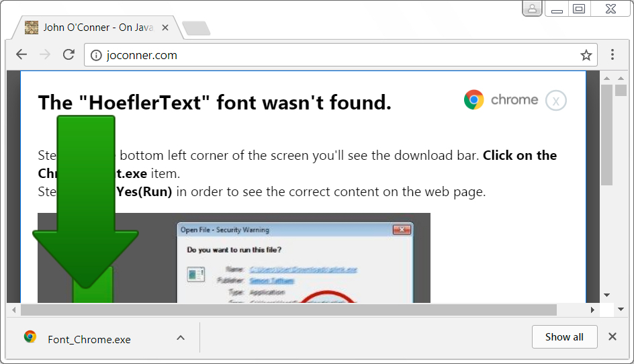
Task: Maximize the Chrome window
Action: (579, 9)
